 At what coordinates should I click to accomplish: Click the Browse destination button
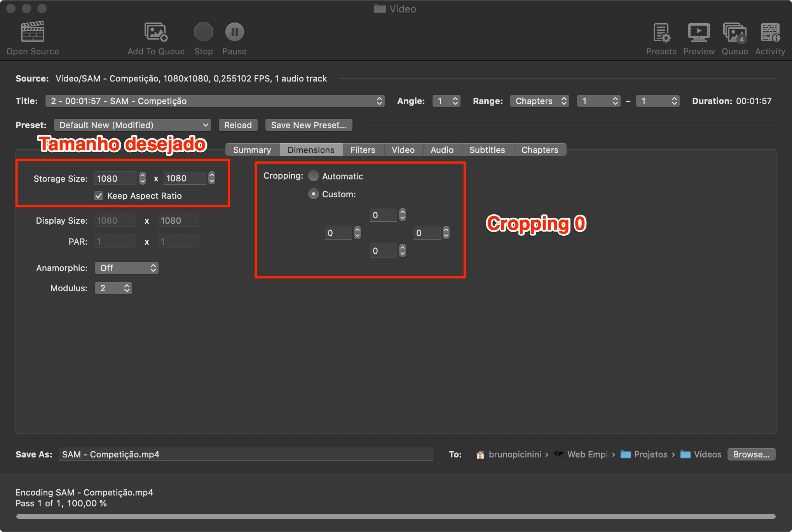point(751,454)
